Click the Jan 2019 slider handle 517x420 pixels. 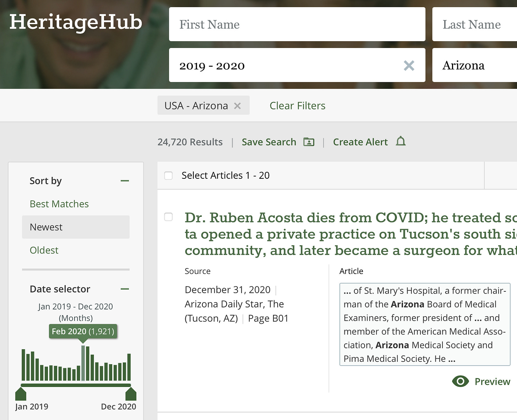point(21,394)
